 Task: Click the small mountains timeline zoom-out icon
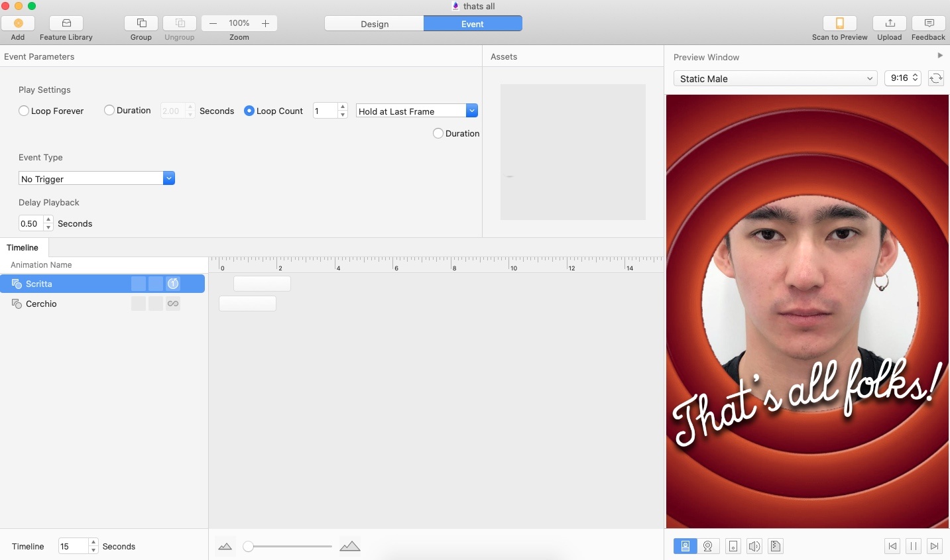(225, 546)
